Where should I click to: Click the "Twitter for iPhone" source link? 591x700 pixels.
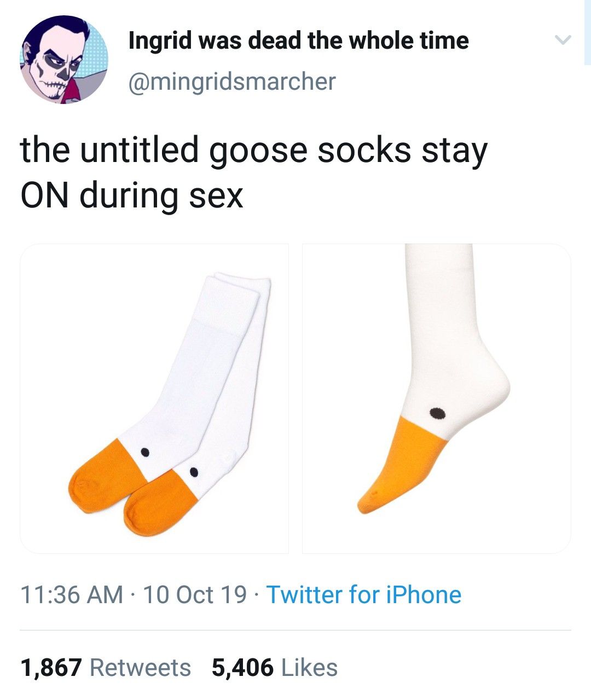pyautogui.click(x=363, y=595)
